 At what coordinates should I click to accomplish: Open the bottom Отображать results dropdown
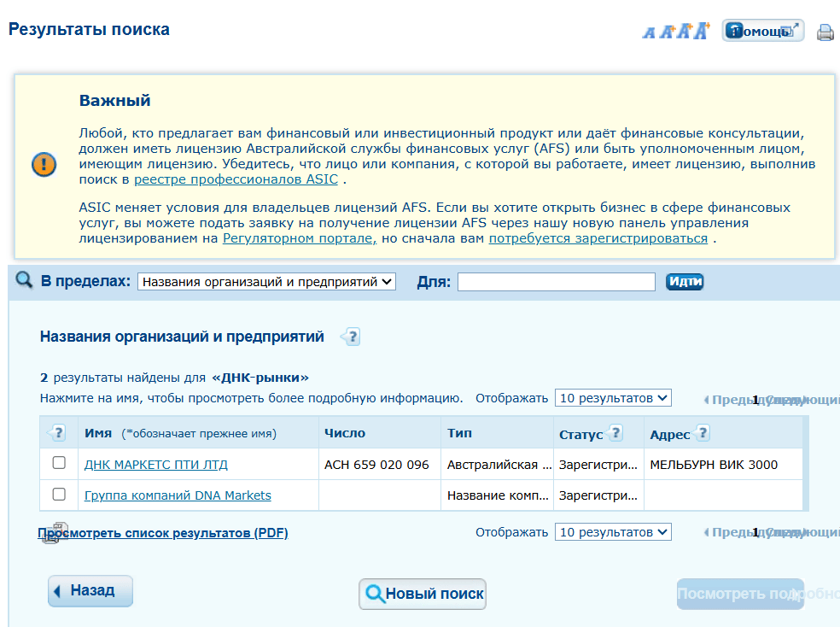(611, 531)
